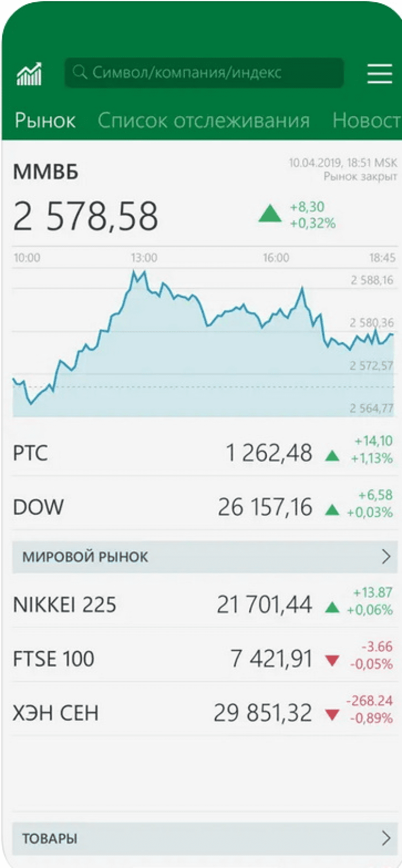Open the hamburger menu

[379, 73]
